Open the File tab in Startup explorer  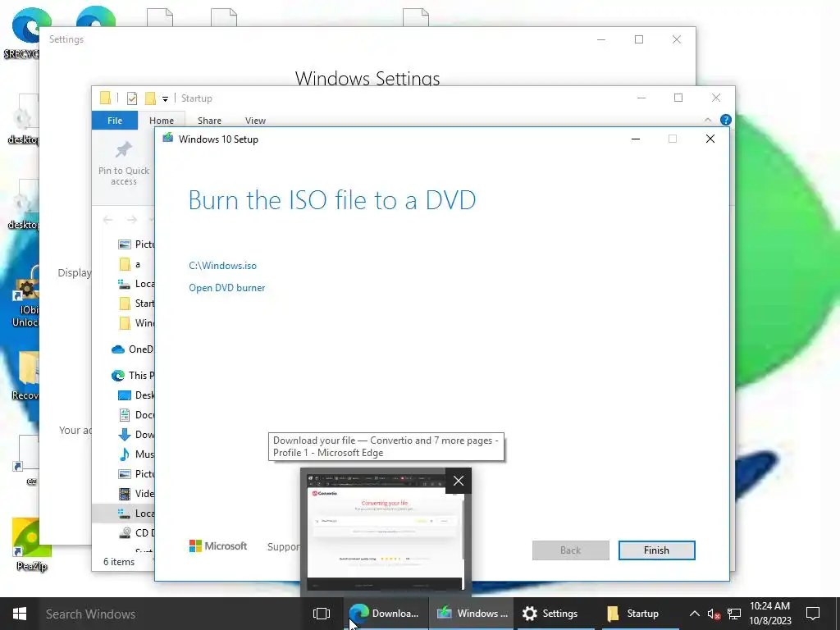pyautogui.click(x=115, y=121)
